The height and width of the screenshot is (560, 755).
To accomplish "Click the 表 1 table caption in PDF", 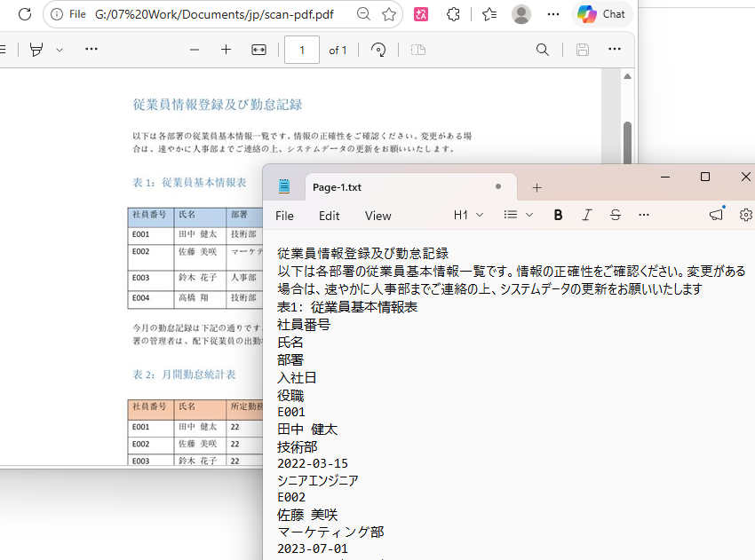I will click(189, 182).
